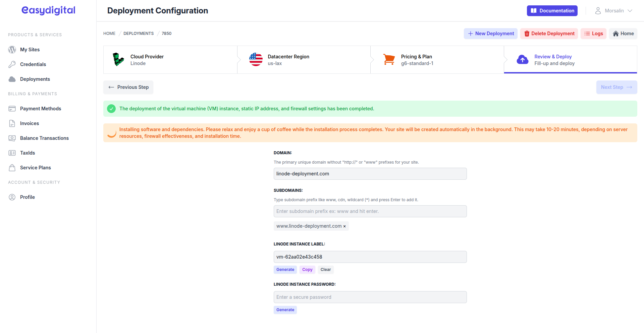The image size is (644, 333).
Task: Open Credentials via the key icon
Action: (12, 64)
